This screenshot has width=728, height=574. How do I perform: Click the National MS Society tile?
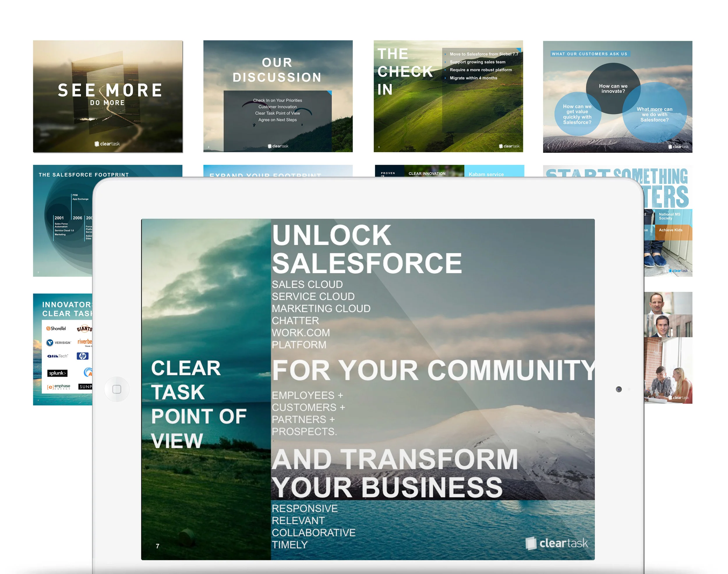[674, 217]
